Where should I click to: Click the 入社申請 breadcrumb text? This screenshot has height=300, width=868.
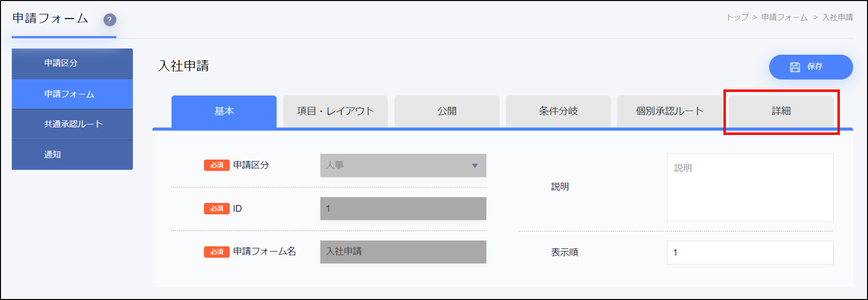[837, 17]
